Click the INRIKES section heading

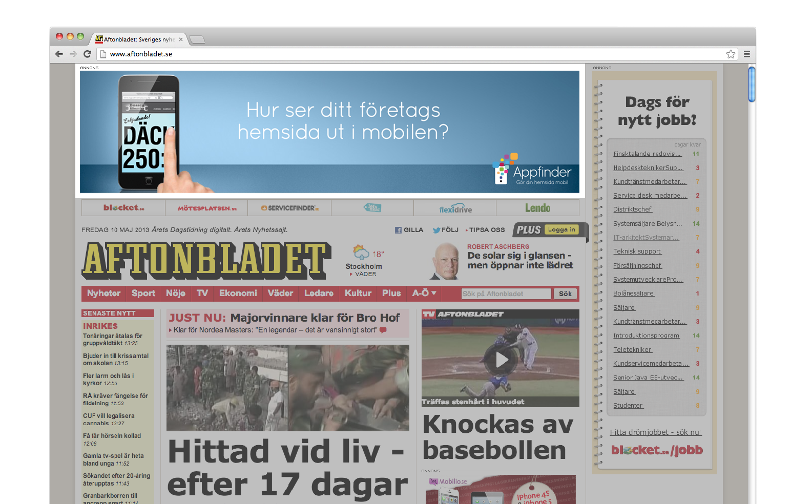[x=100, y=326]
